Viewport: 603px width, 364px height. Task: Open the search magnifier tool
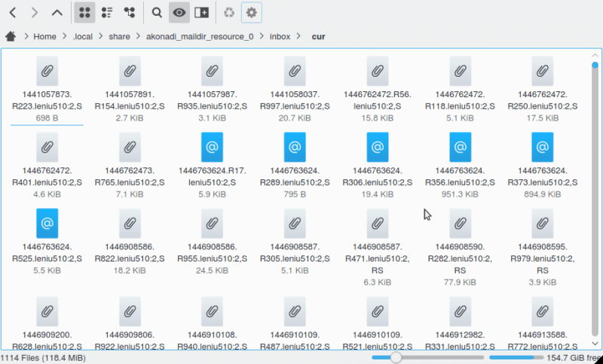click(x=157, y=13)
